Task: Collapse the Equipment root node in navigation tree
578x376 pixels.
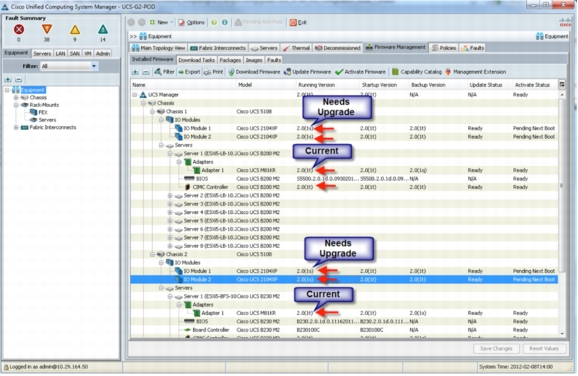Action: click(x=7, y=90)
